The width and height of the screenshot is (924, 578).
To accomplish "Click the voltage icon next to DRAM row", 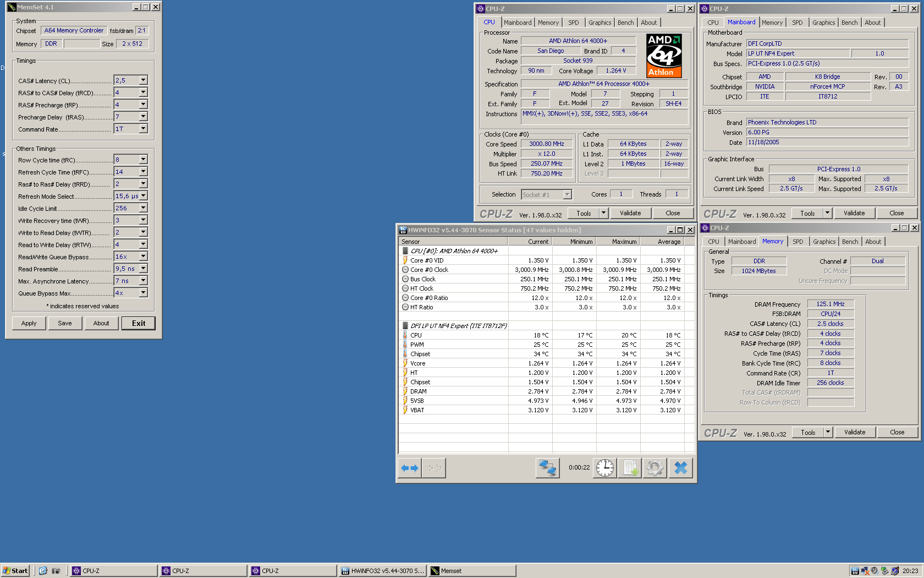I will tap(405, 391).
